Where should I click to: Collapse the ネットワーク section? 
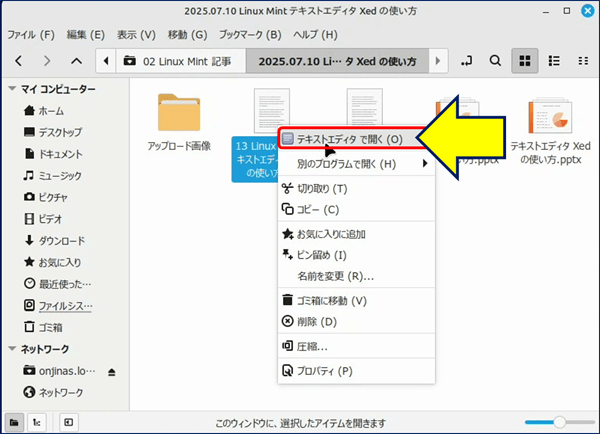[12, 349]
